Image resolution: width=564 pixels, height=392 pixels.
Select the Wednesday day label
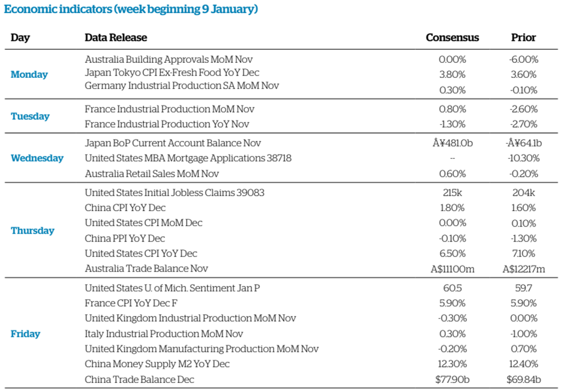[37, 158]
